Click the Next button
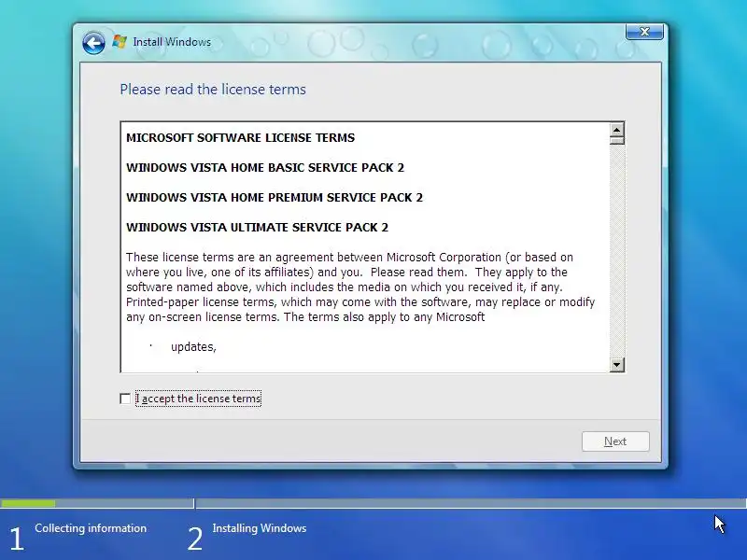This screenshot has width=747, height=560. click(x=615, y=441)
